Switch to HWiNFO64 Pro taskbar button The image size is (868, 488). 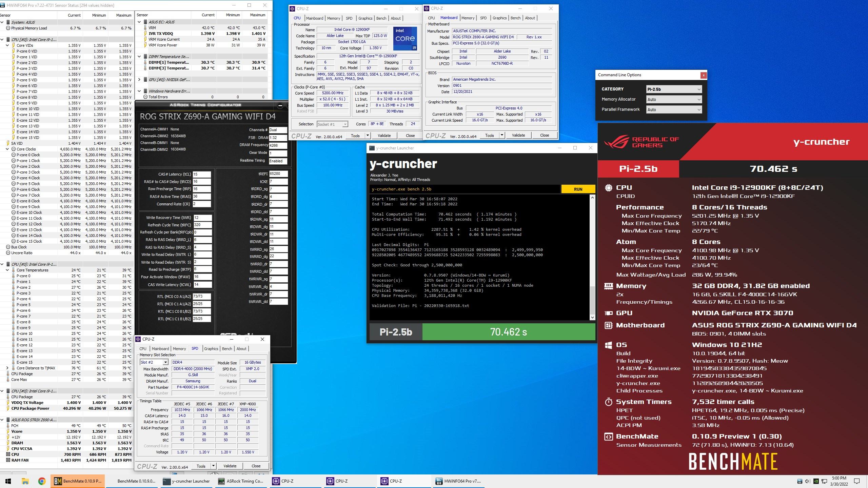pos(458,481)
